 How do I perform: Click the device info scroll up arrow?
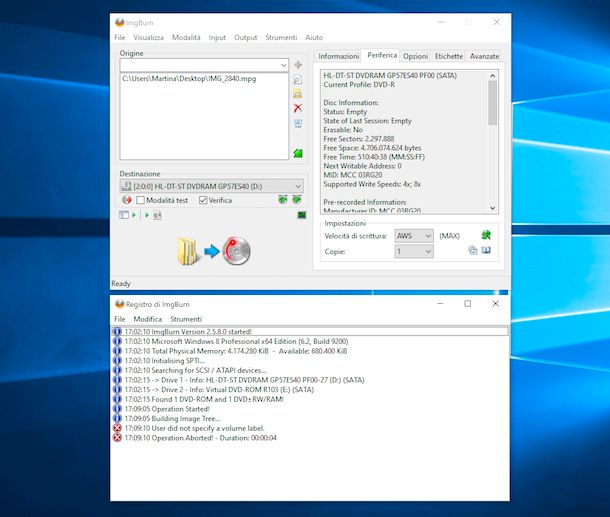point(493,75)
